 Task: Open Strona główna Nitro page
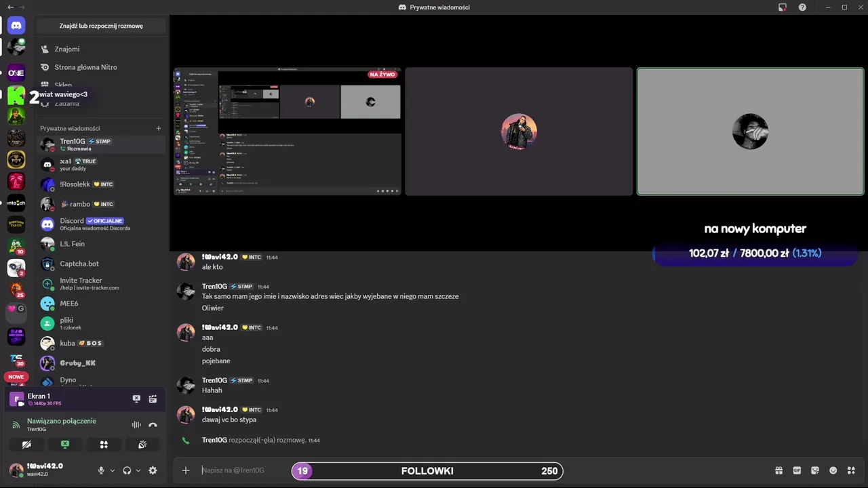click(100, 67)
